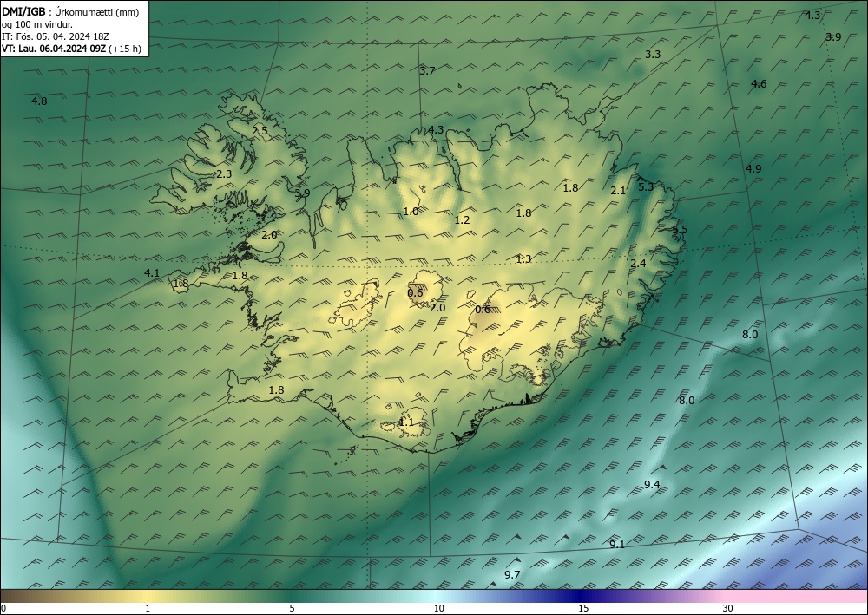Click the 'VT: Lau. 06.04.2024 09Z' valid time
Viewport: 868px width, 615px height.
[x=54, y=49]
